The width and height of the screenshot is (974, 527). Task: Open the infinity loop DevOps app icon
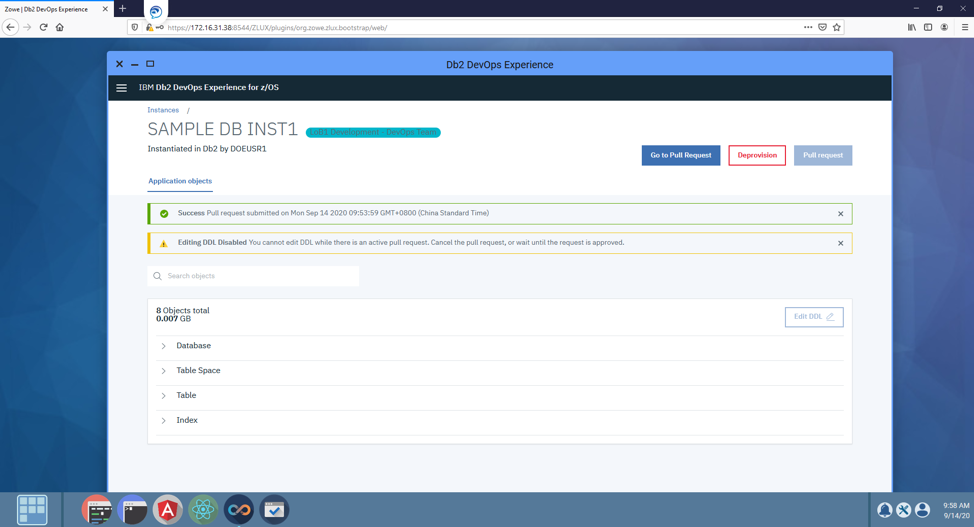click(x=239, y=510)
